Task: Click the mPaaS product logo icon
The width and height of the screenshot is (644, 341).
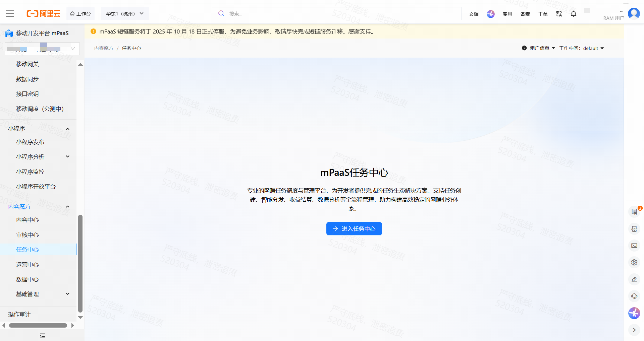Action: coord(9,33)
